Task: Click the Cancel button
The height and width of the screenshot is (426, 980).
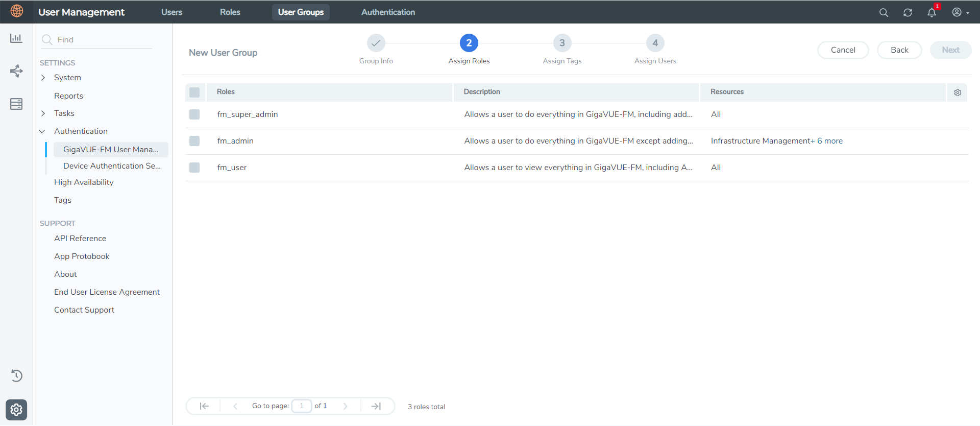Action: click(843, 50)
